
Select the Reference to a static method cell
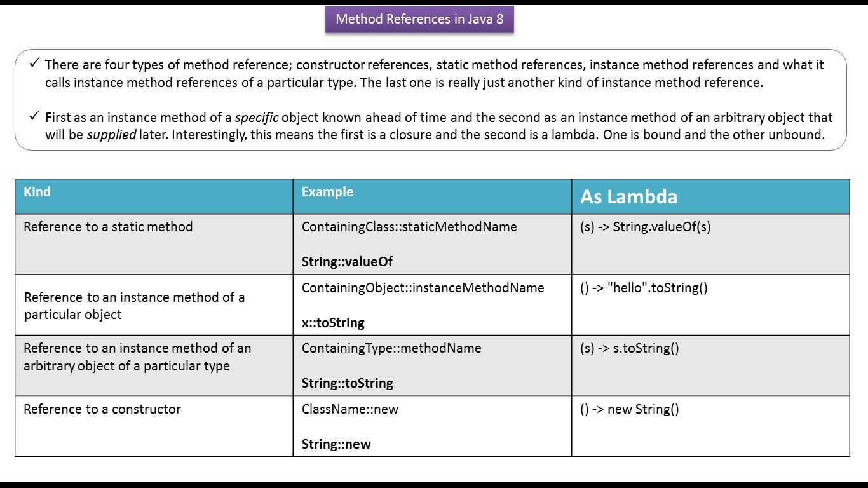[108, 227]
